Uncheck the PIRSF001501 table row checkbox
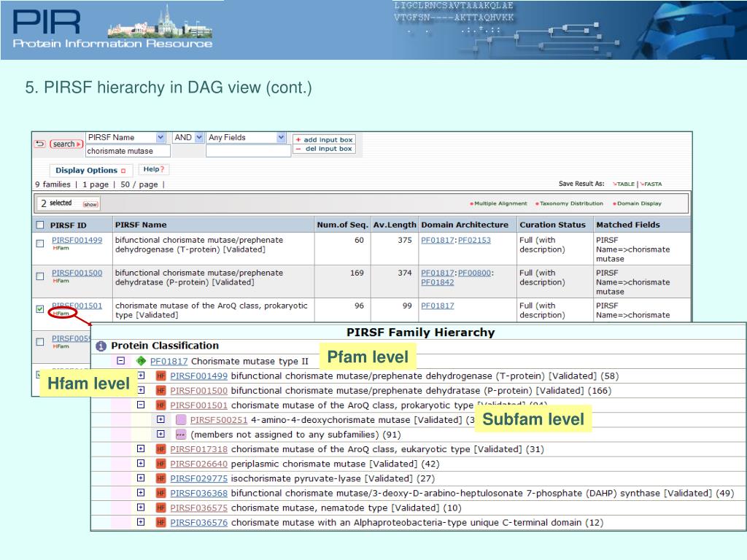This screenshot has width=747, height=560. (40, 309)
